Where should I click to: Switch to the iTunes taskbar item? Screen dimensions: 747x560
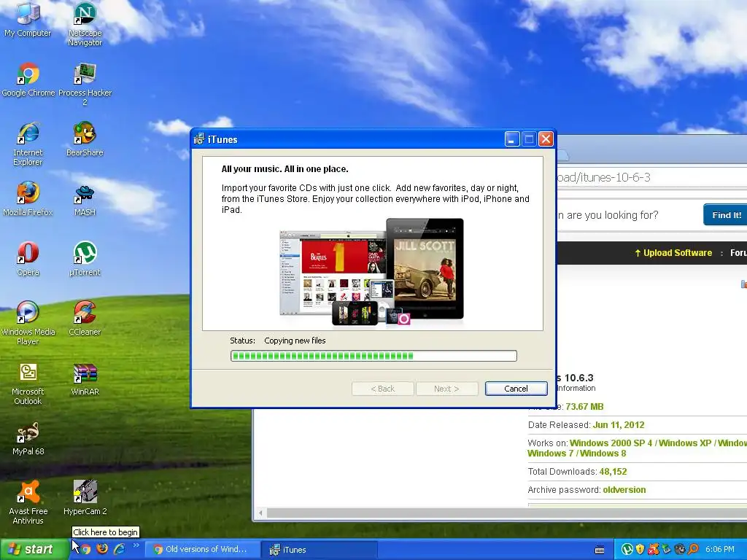coord(320,550)
